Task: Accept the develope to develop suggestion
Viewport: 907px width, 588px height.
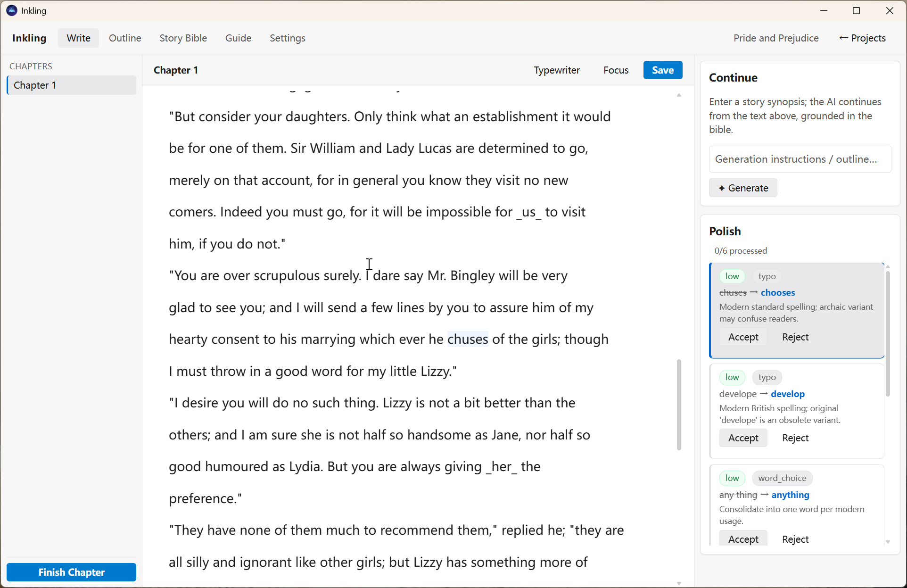Action: [x=743, y=438]
